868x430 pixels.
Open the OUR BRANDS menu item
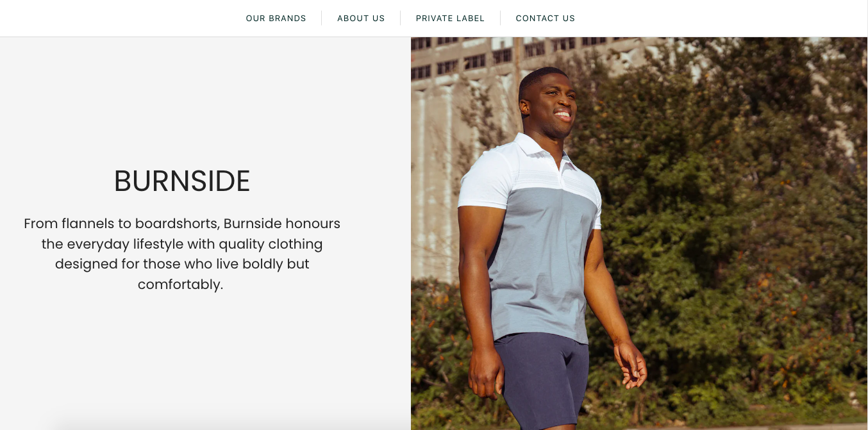(276, 19)
